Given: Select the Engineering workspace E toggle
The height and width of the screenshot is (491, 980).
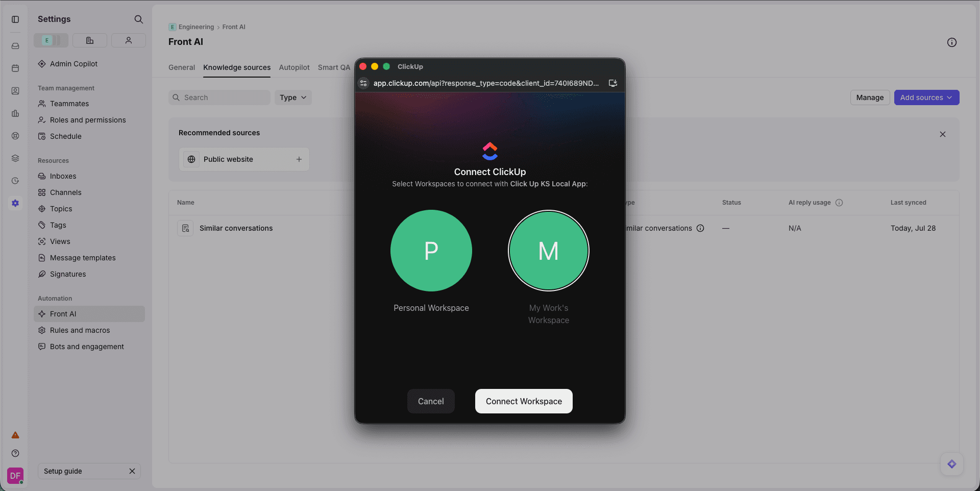Looking at the screenshot, I should [x=51, y=40].
